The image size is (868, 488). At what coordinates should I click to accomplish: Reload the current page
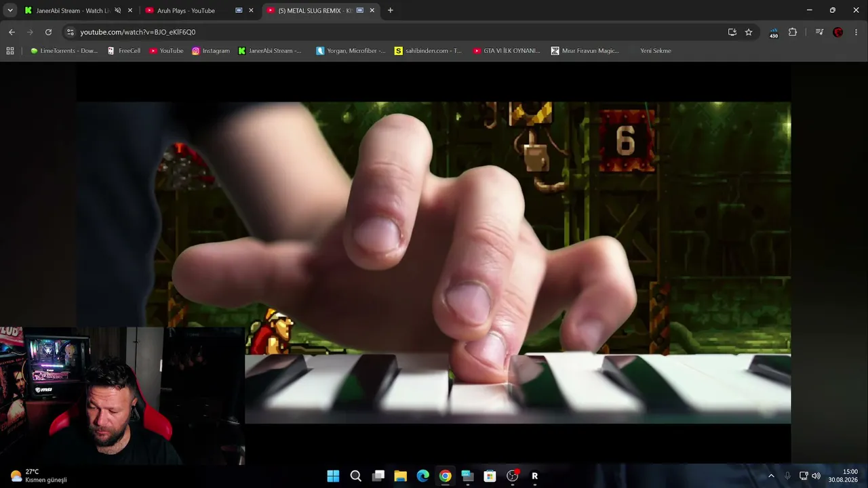[48, 32]
